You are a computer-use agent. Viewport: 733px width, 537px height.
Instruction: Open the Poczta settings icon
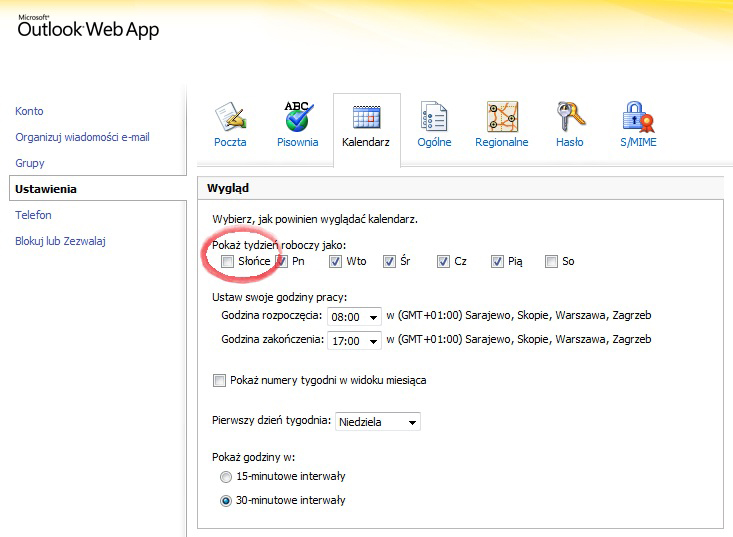click(x=230, y=118)
